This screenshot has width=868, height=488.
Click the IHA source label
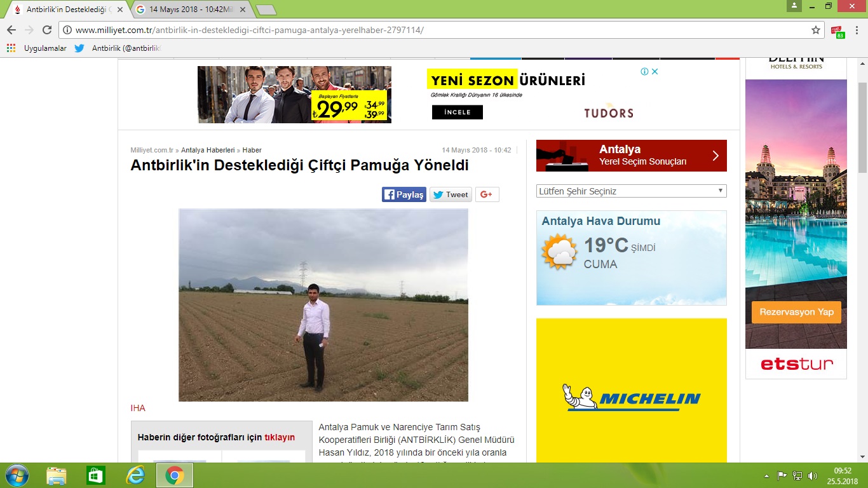138,408
